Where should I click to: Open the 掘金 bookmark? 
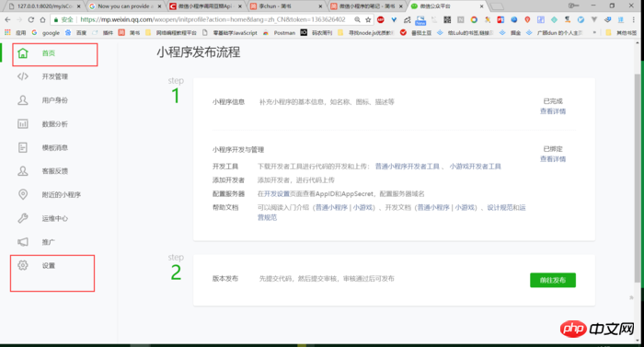point(511,32)
